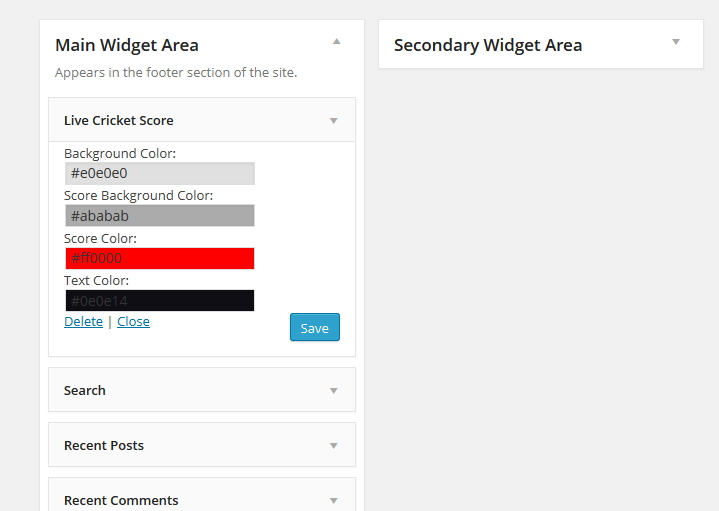
Task: Select the red Score Color field
Action: (x=159, y=258)
